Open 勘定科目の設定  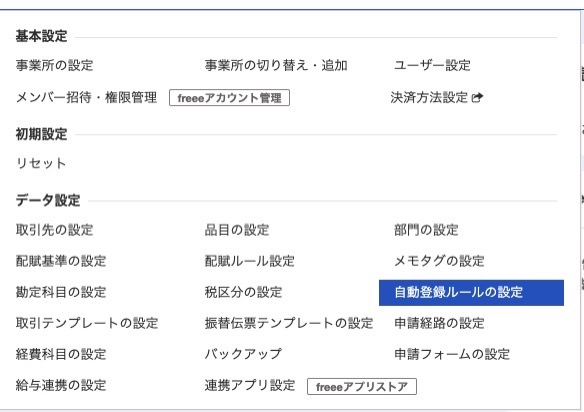pyautogui.click(x=61, y=292)
